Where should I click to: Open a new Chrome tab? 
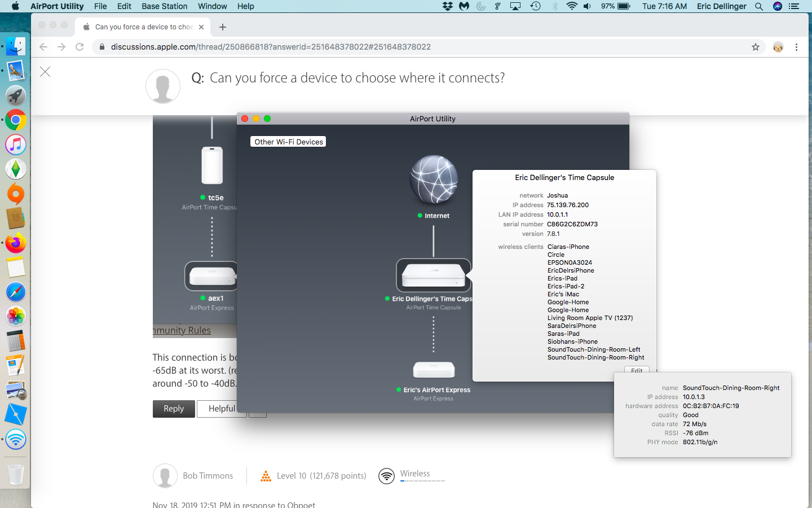(x=223, y=27)
